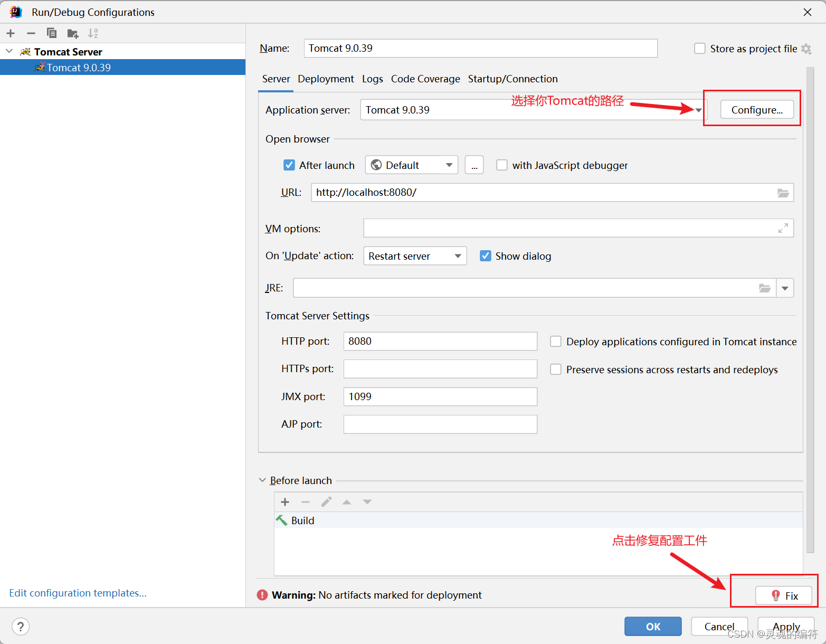Click the Apply button
Viewport: 826px width, 644px height.
pyautogui.click(x=786, y=627)
